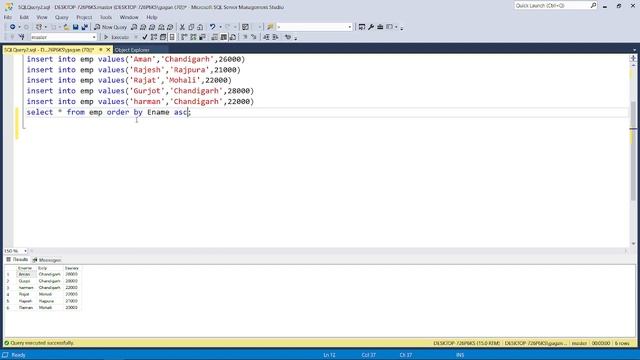Click the Quick Launch search field
This screenshot has width=640, height=360.
point(551,5)
